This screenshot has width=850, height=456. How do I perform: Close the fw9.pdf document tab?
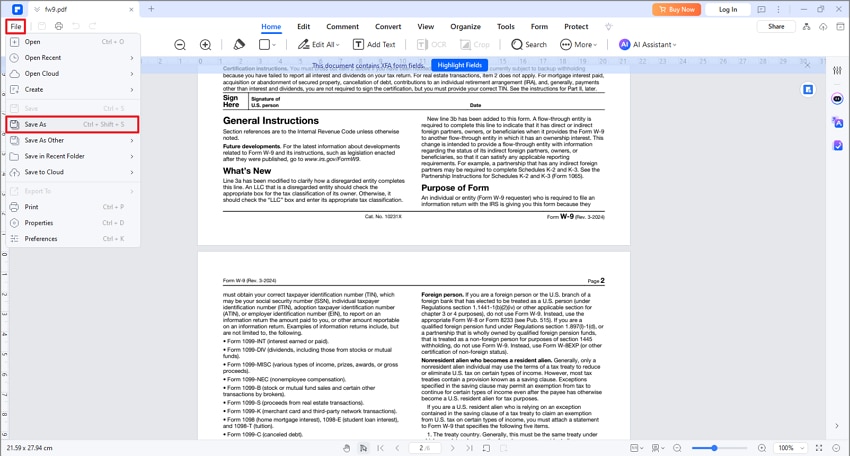[131, 9]
